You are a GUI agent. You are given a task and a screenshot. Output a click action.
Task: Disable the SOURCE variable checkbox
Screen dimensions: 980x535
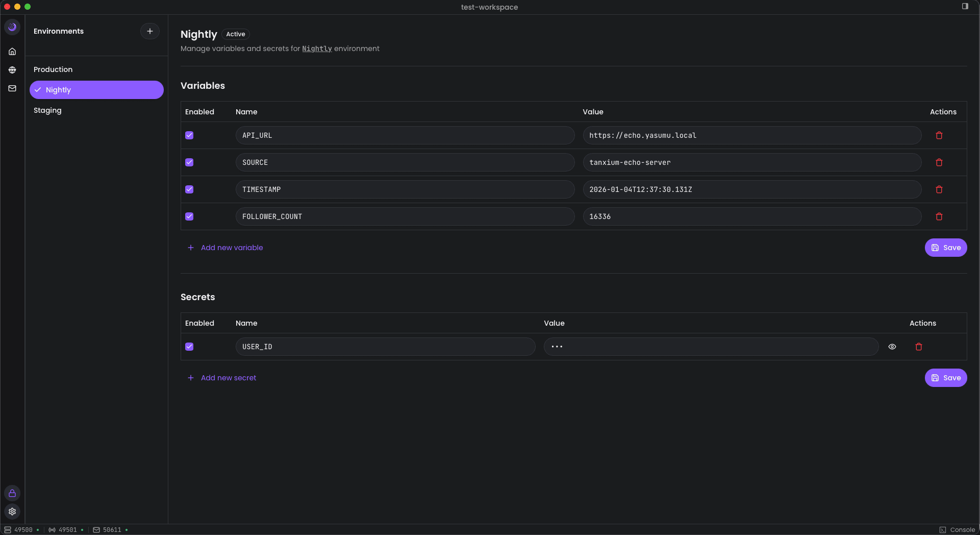click(x=189, y=162)
